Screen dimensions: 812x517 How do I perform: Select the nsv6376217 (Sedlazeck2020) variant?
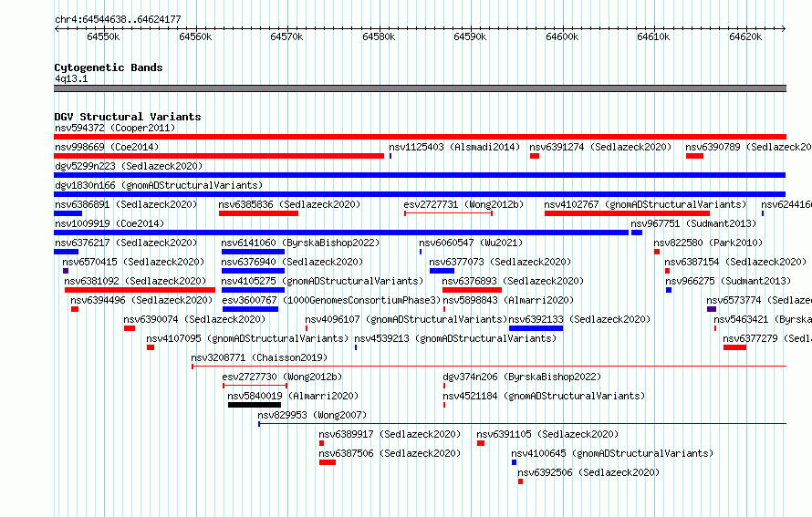click(126, 243)
